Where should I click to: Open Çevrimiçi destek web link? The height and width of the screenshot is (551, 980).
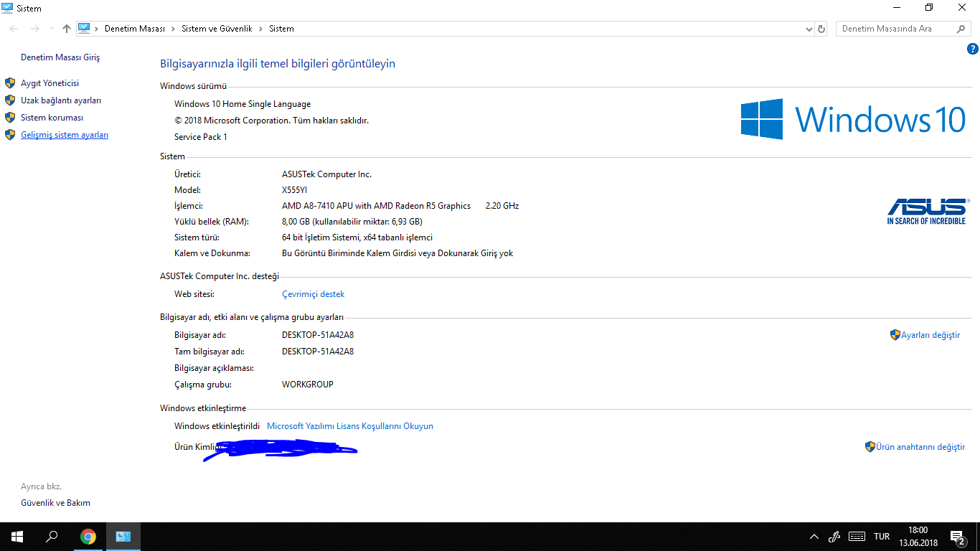pyautogui.click(x=313, y=294)
